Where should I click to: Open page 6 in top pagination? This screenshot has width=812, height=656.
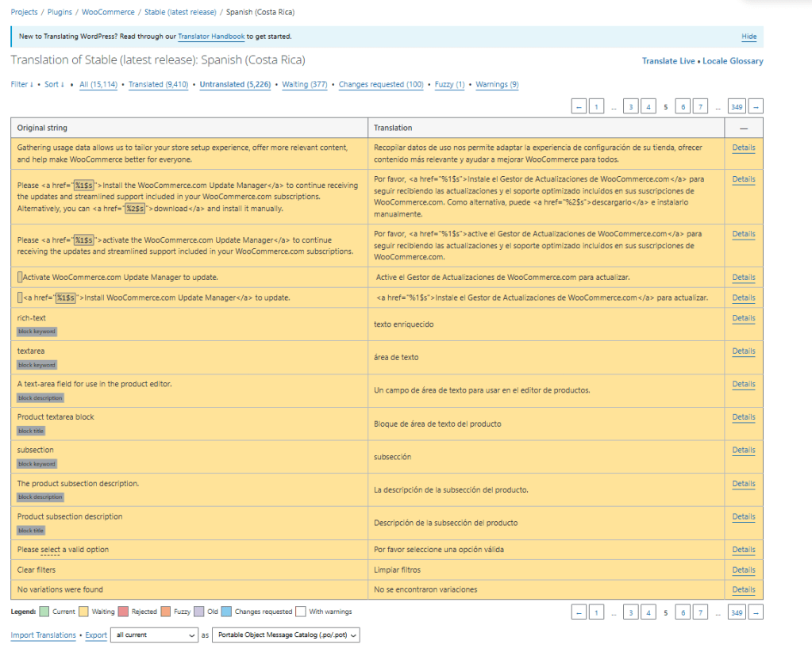point(683,106)
